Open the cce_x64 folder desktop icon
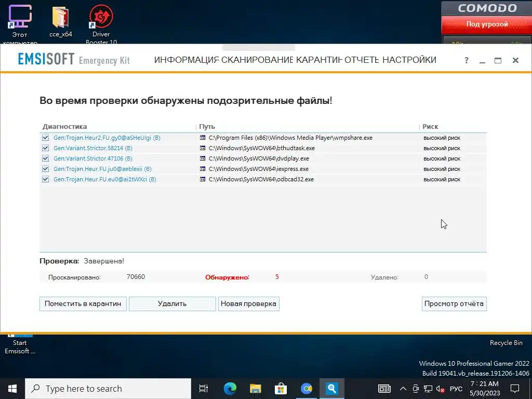This screenshot has height=399, width=532. pos(61,21)
